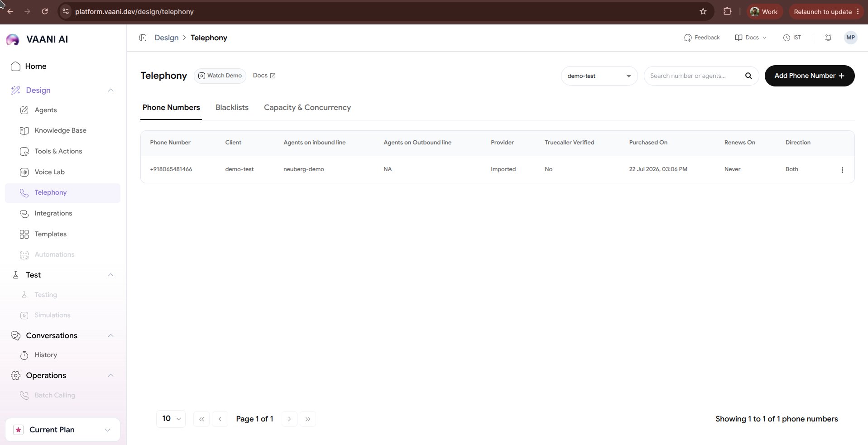868x445 pixels.
Task: Switch to Capacity & Concurrency tab
Action: point(307,108)
